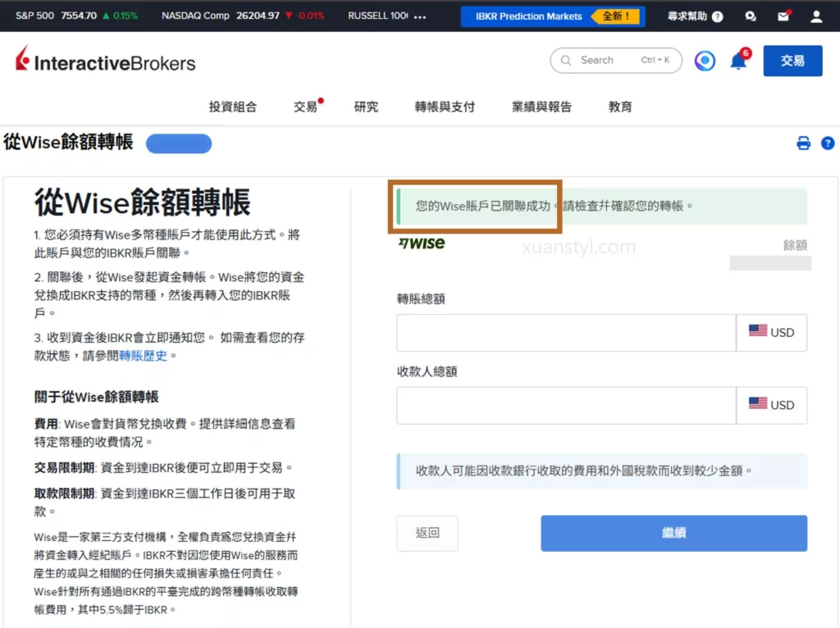Open the 轉帳與支付 menu

click(445, 107)
